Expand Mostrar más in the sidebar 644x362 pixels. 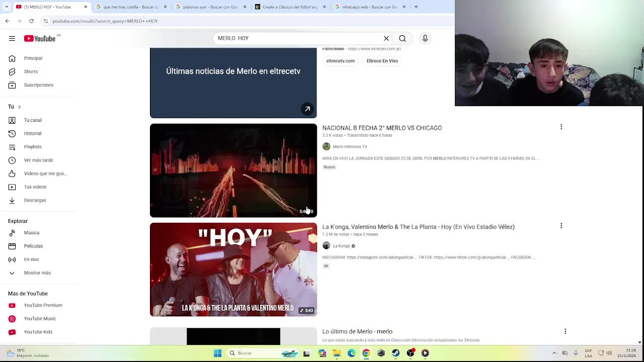[37, 273]
